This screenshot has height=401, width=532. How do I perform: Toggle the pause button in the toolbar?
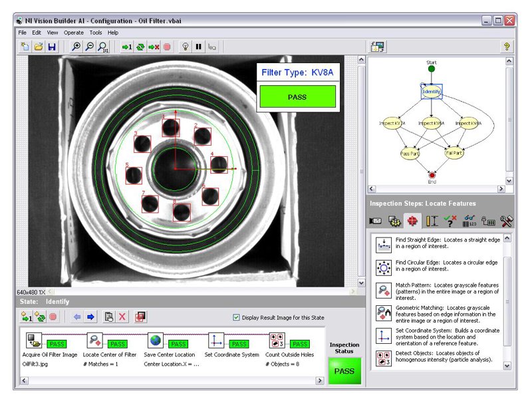coord(198,47)
